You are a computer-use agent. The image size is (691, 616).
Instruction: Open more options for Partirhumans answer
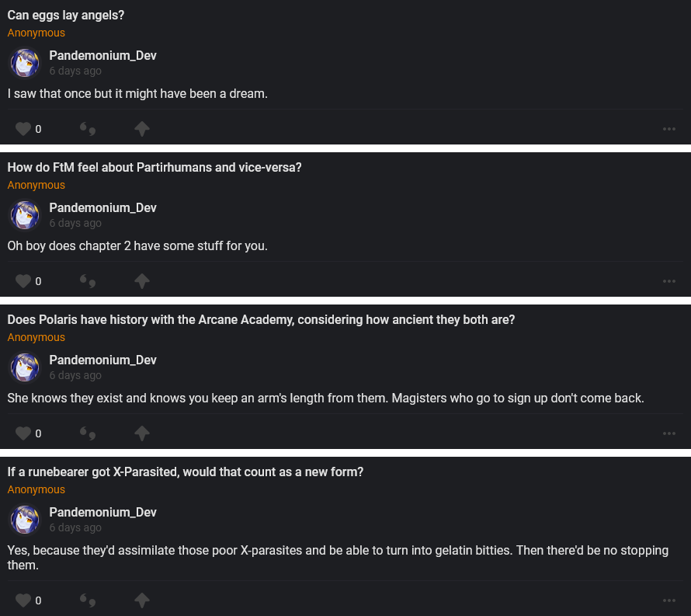669,281
